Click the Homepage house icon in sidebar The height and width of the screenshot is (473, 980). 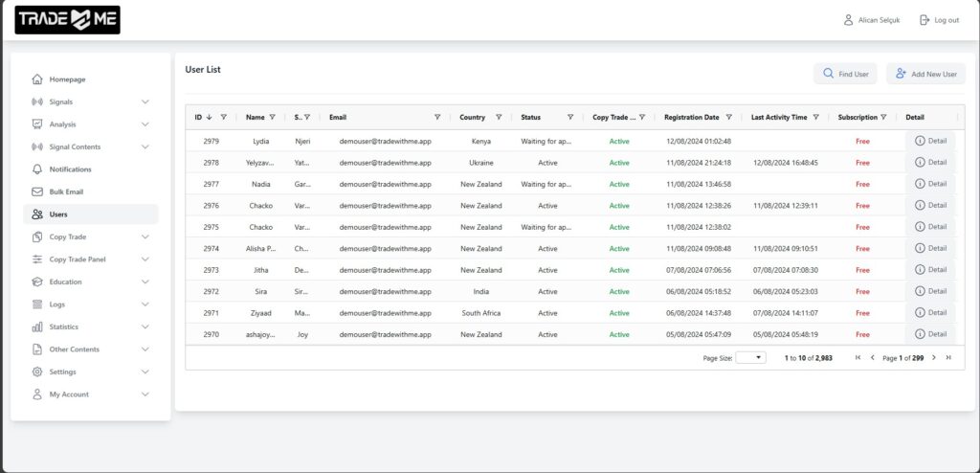(x=37, y=79)
